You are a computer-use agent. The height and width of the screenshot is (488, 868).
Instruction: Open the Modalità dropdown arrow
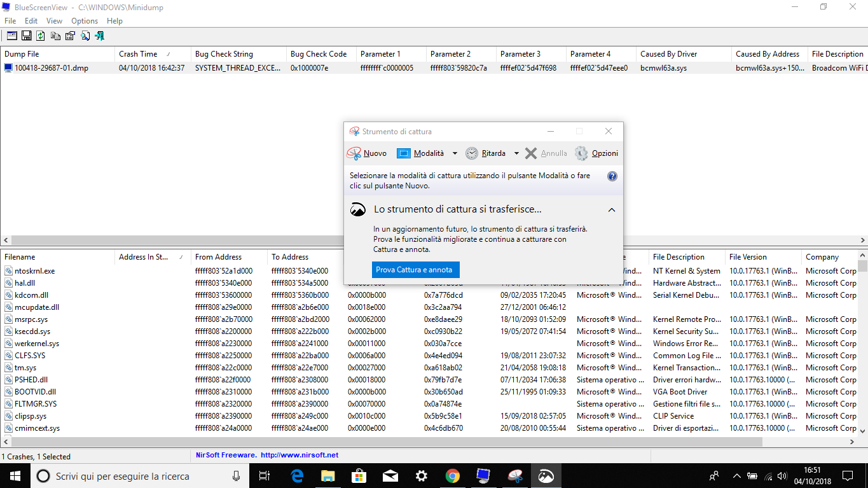coord(455,153)
